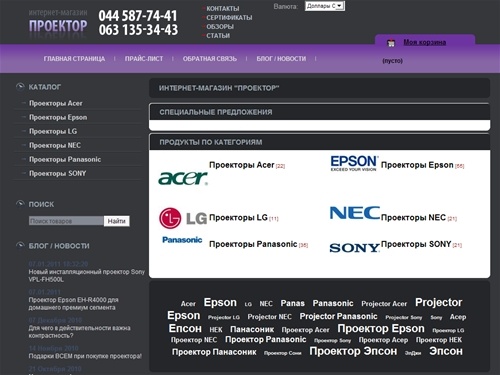Click the Проектор Acer tag

[x=305, y=330]
